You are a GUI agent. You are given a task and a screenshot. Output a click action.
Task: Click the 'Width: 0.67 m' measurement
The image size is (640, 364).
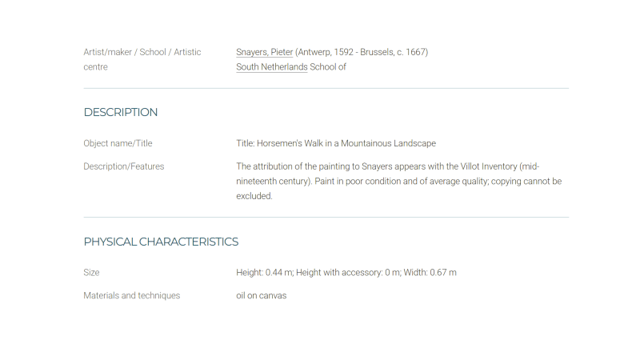coord(430,273)
